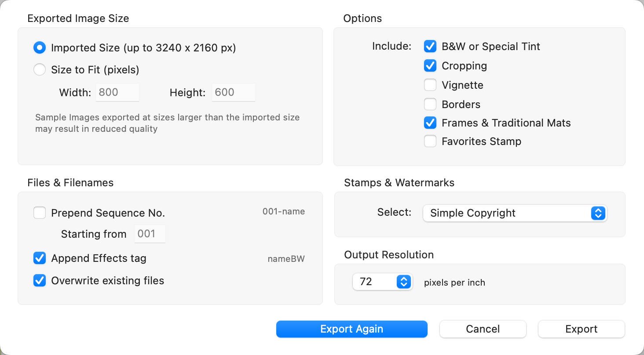The image size is (644, 355).
Task: Choose Size to Fit (pixels) option
Action: coord(40,70)
